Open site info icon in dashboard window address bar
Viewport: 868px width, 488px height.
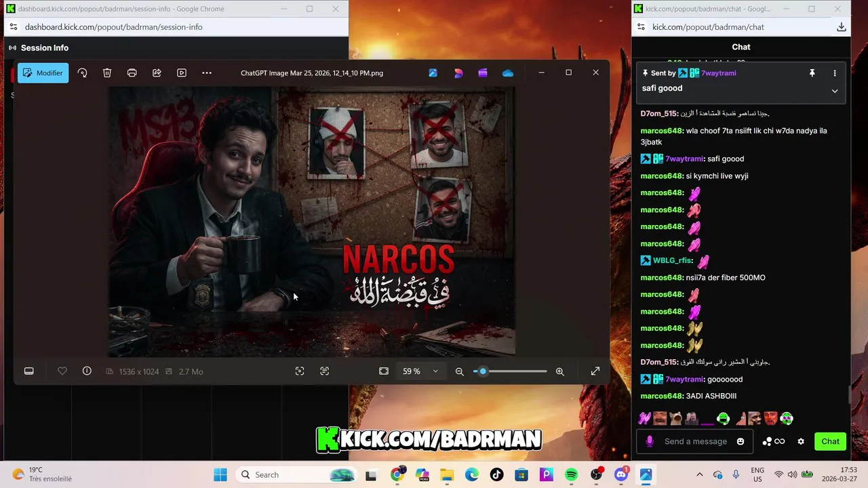click(14, 27)
